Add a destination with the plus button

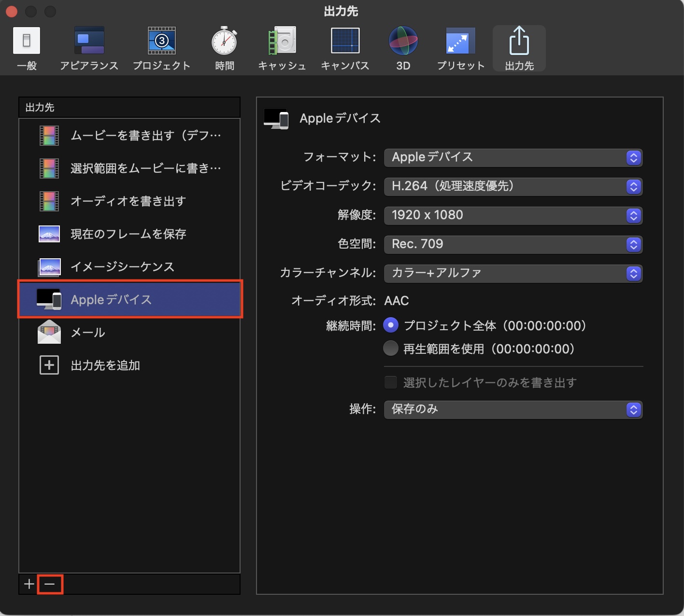29,584
